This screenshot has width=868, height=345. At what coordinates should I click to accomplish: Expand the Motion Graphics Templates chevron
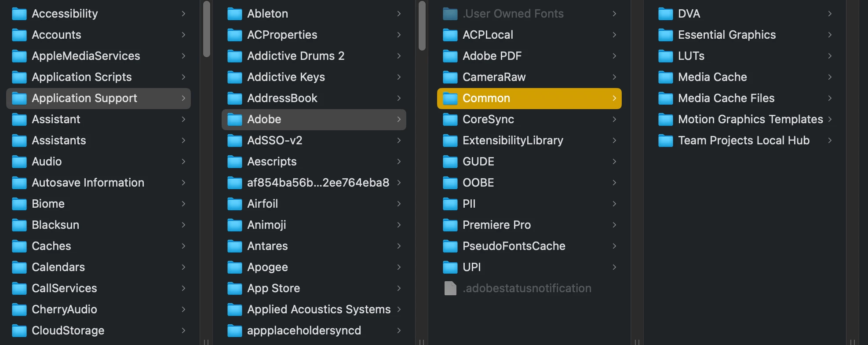(x=830, y=119)
